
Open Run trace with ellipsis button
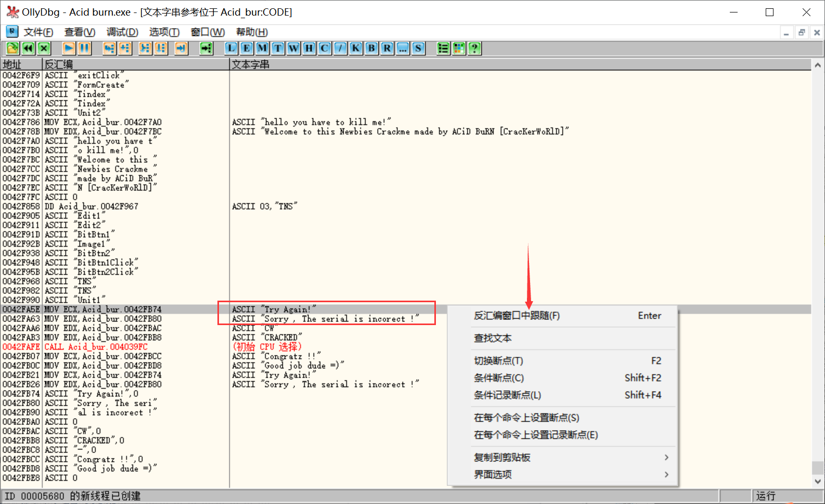[403, 48]
